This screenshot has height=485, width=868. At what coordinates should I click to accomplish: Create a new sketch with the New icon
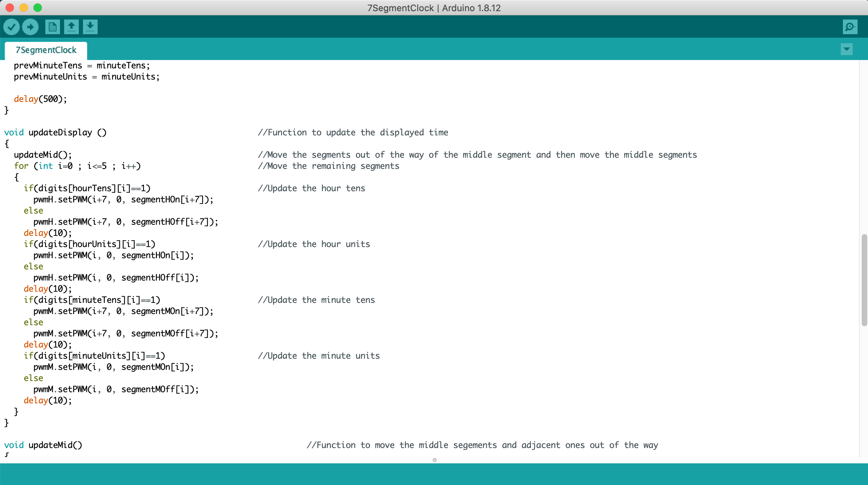click(x=53, y=27)
